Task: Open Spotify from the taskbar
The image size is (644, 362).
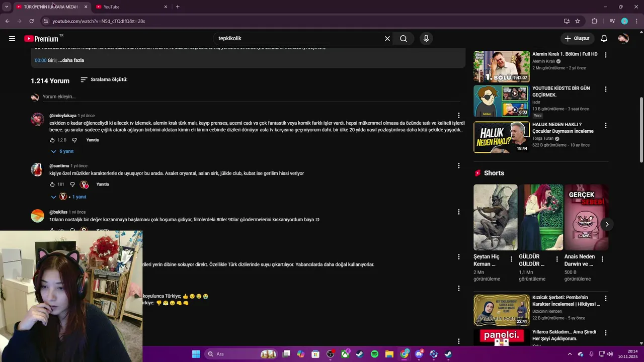Action: pyautogui.click(x=374, y=354)
